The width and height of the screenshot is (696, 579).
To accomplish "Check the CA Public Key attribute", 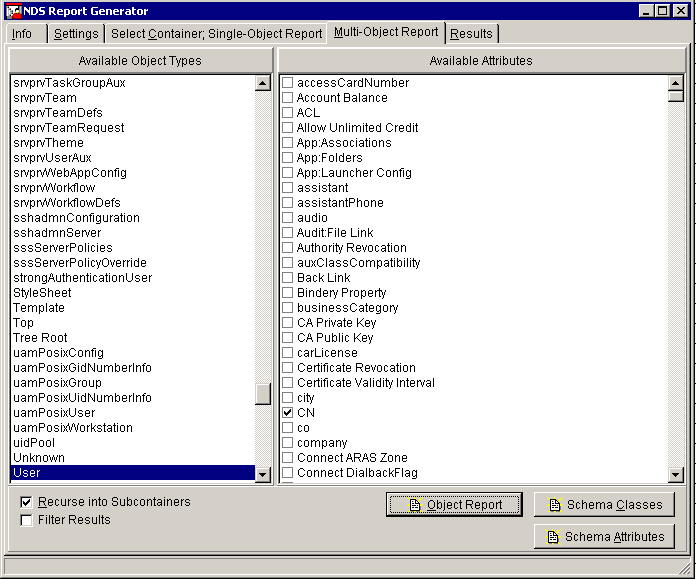I will point(288,337).
